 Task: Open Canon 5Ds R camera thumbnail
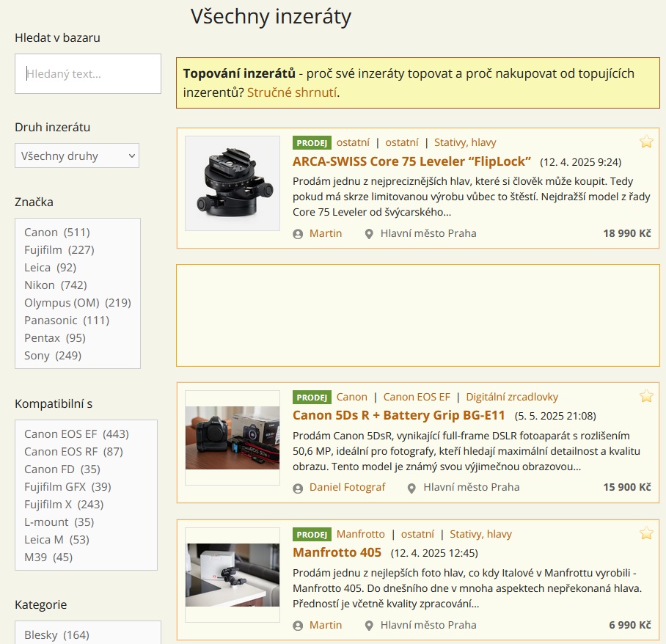tap(233, 438)
